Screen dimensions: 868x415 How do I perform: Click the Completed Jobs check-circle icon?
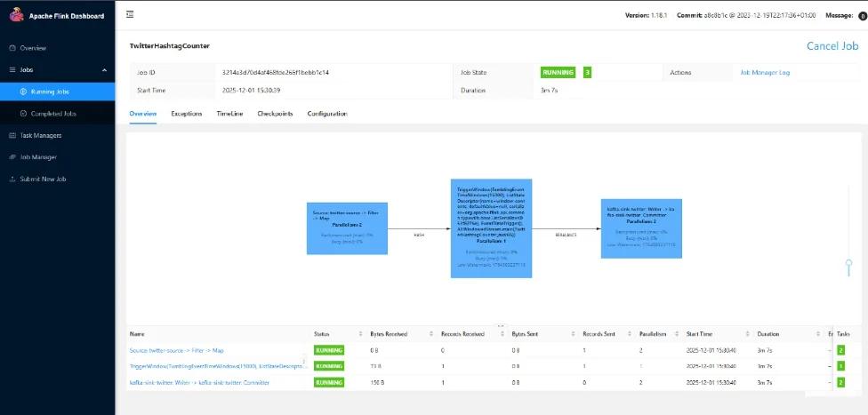click(x=23, y=114)
